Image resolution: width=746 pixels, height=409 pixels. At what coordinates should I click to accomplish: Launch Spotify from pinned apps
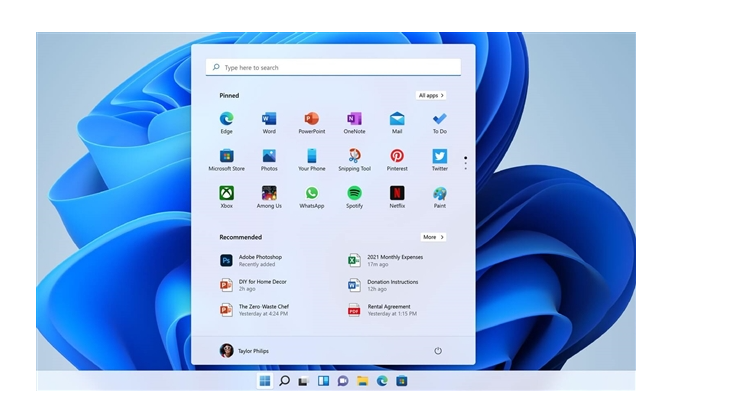[354, 194]
